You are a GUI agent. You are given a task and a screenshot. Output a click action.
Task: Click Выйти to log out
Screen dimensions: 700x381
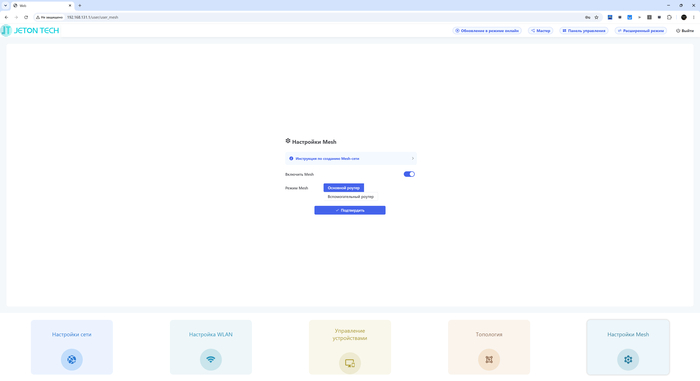(x=685, y=31)
